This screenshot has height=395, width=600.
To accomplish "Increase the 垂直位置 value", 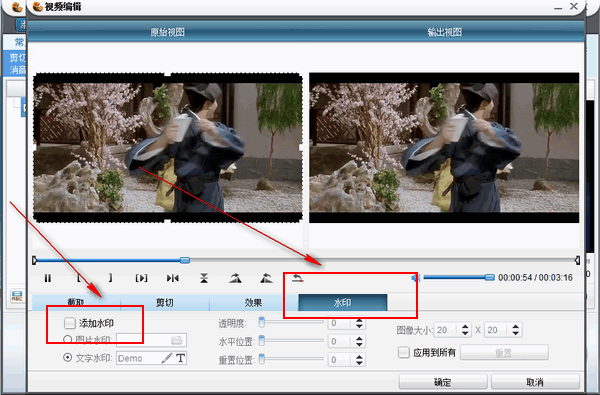I will coord(359,357).
